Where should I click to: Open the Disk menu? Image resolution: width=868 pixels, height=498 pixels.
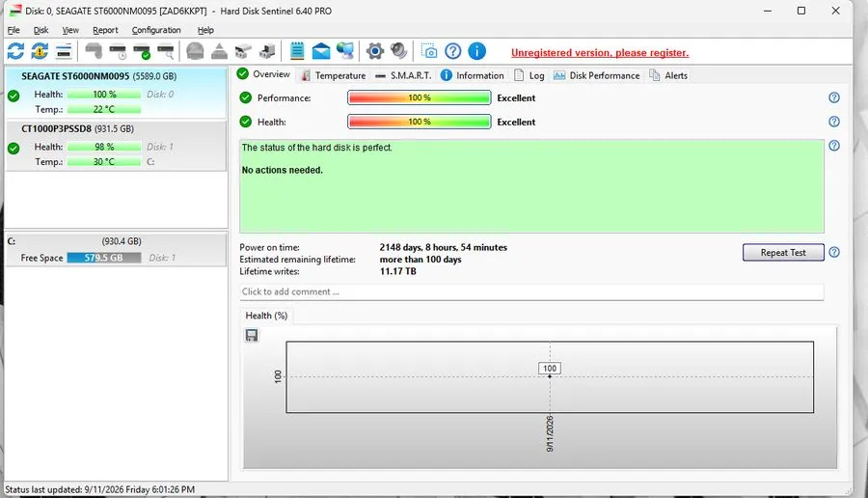[x=41, y=30]
